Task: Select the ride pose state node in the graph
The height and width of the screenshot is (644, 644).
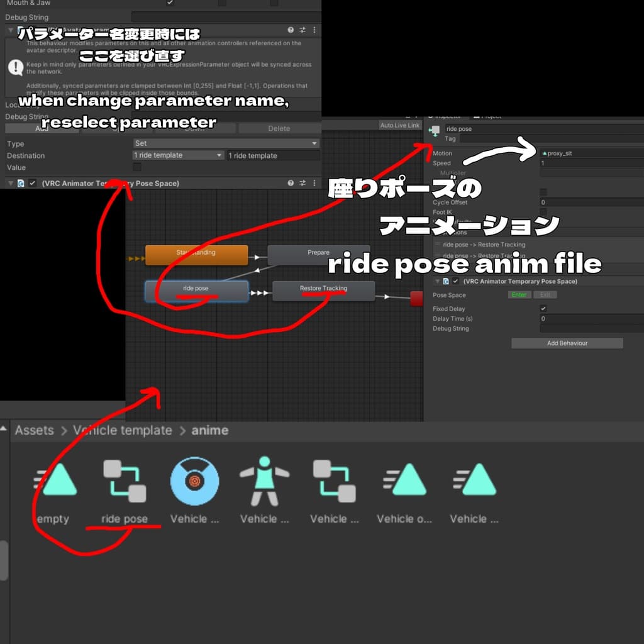Action: (x=196, y=290)
